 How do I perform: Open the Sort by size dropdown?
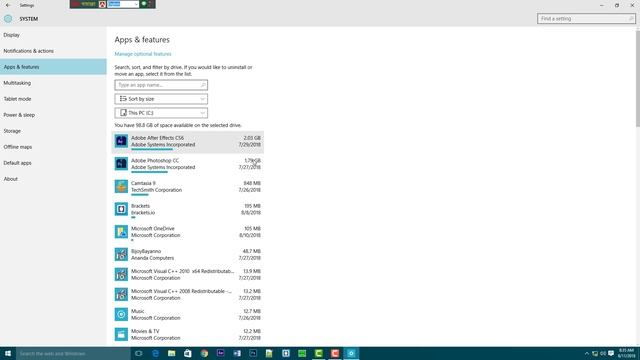(x=161, y=99)
